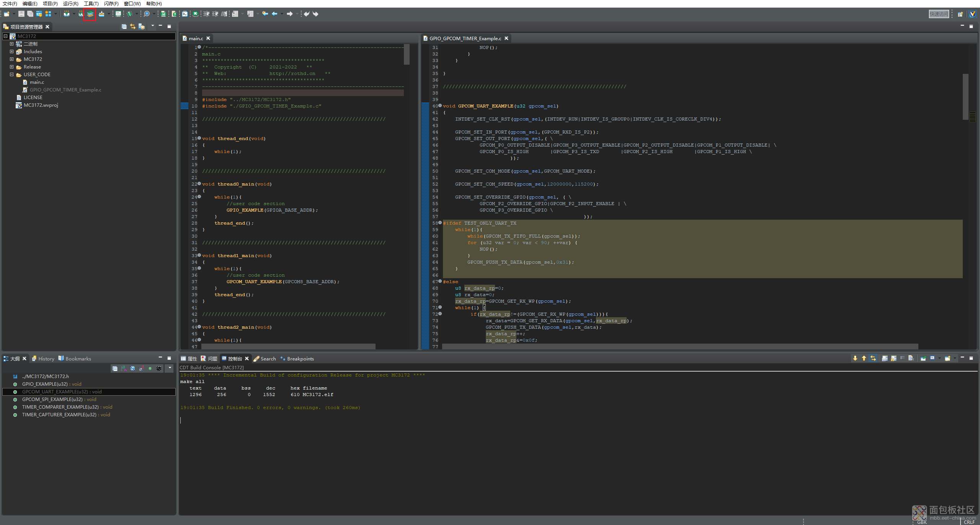This screenshot has width=980, height=525.
Task: Click Pin Console icon
Action: [923, 358]
